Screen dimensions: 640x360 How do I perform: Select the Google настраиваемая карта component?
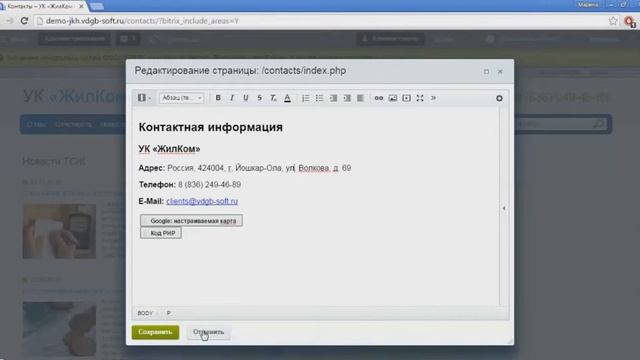[191, 221]
